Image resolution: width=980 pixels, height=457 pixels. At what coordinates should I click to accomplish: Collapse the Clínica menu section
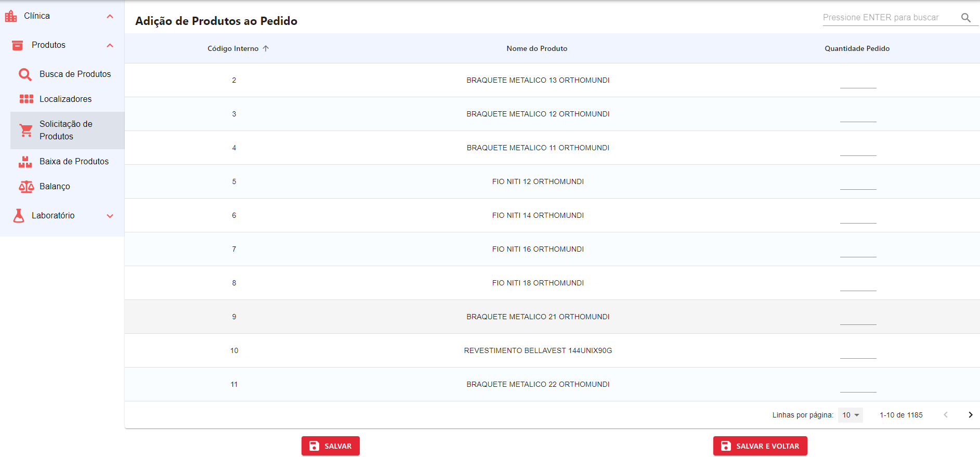click(110, 16)
